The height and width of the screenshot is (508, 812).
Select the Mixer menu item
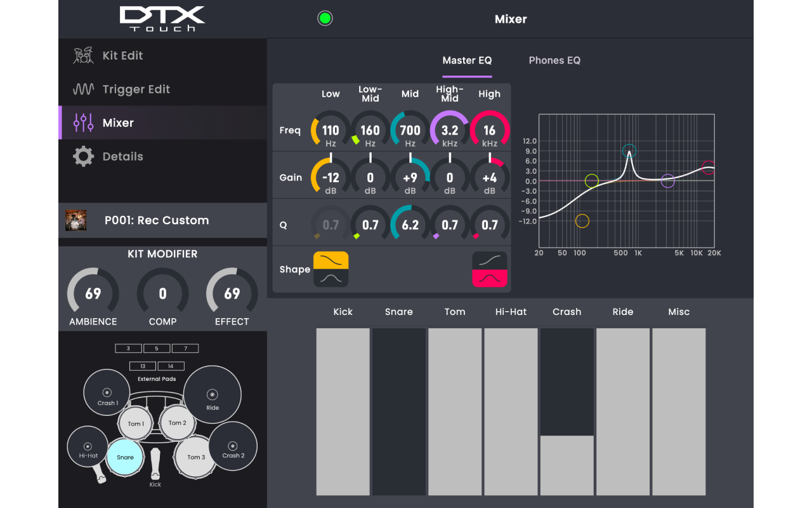click(x=162, y=123)
